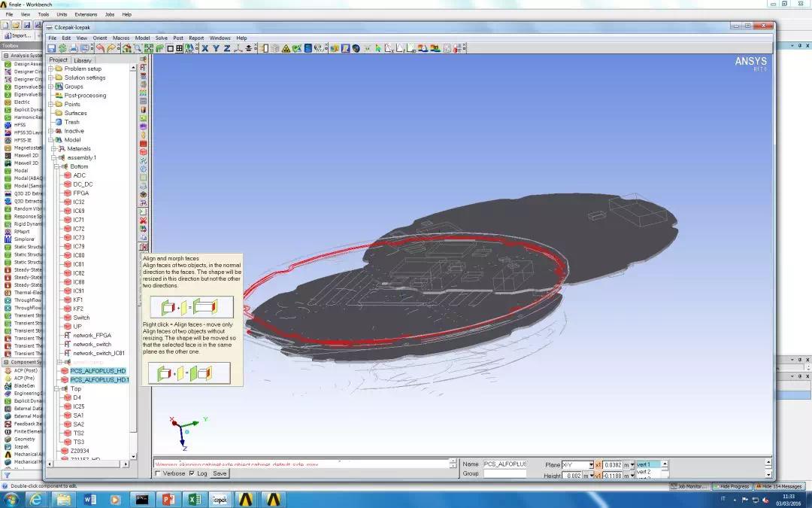Open the Macros menu
The width and height of the screenshot is (812, 508).
[x=120, y=38]
